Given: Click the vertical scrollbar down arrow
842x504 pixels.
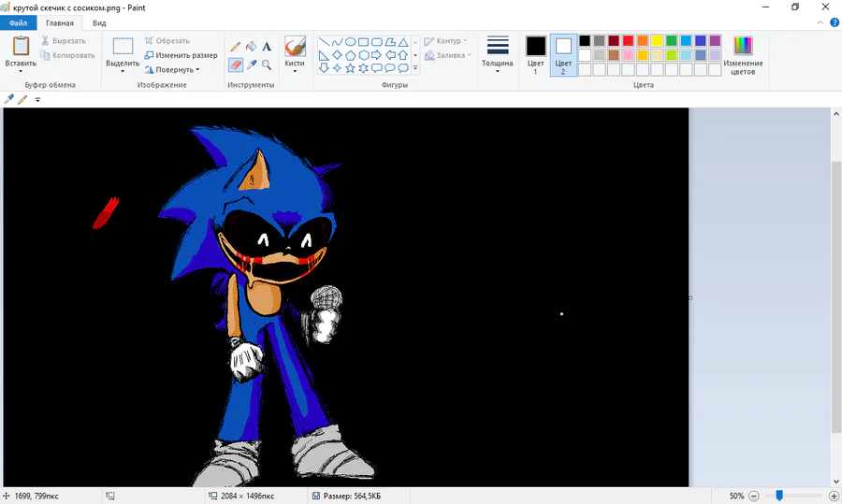Looking at the screenshot, I should (836, 482).
